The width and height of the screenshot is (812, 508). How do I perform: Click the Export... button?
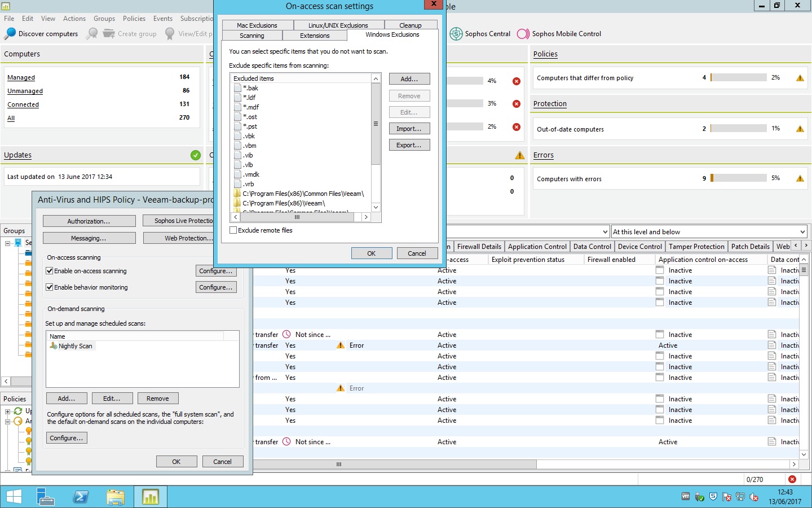[409, 145]
